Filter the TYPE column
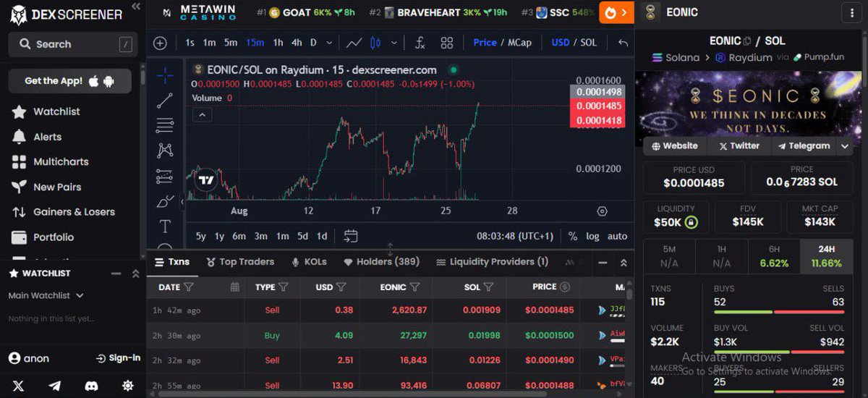868x398 pixels. [x=284, y=287]
